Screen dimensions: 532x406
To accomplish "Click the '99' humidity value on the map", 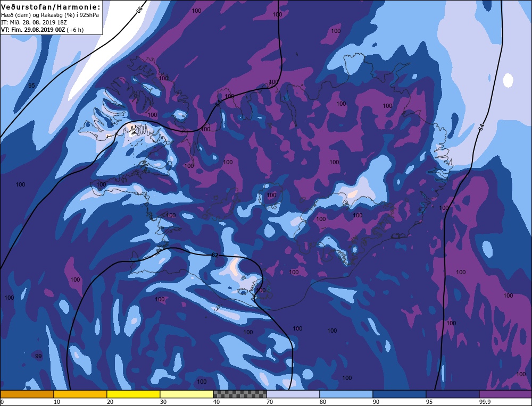I will click(x=38, y=356).
